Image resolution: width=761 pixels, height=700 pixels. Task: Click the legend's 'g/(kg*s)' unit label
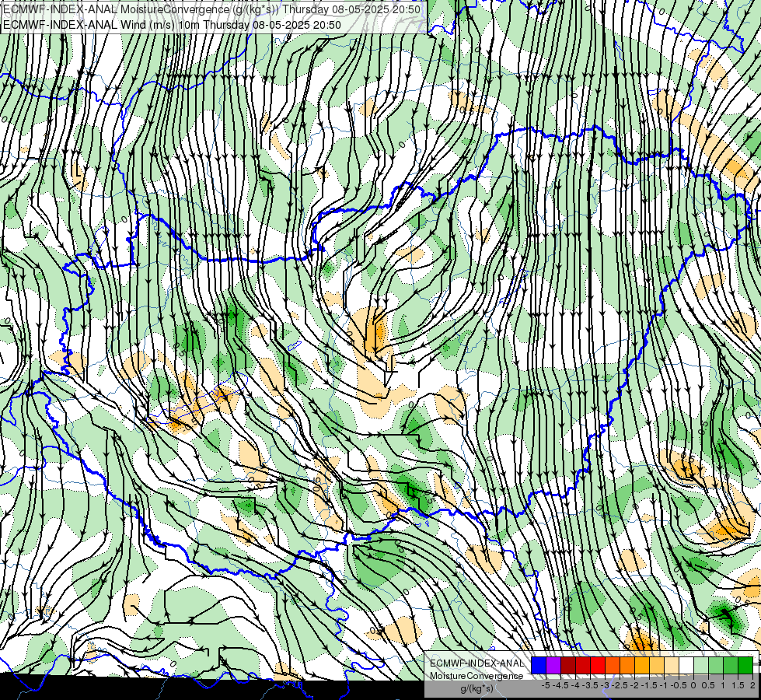pyautogui.click(x=477, y=689)
